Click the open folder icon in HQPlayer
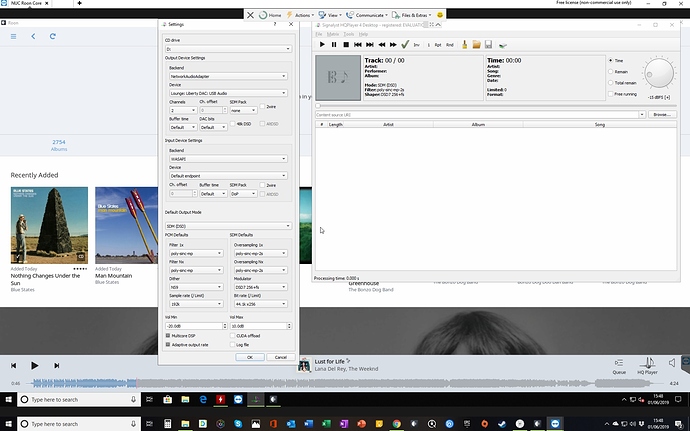The height and width of the screenshot is (431, 690). 477,44
